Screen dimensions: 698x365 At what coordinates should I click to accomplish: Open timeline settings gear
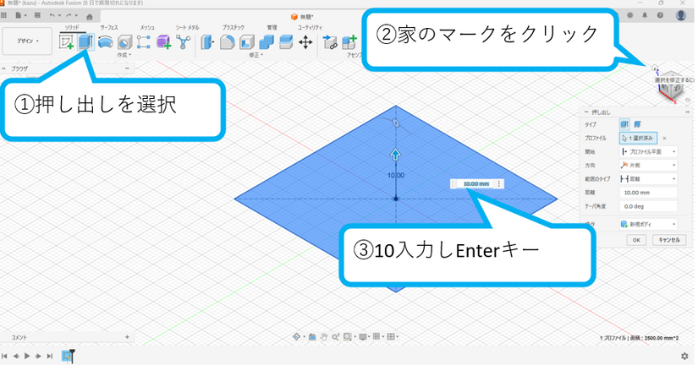click(x=685, y=356)
